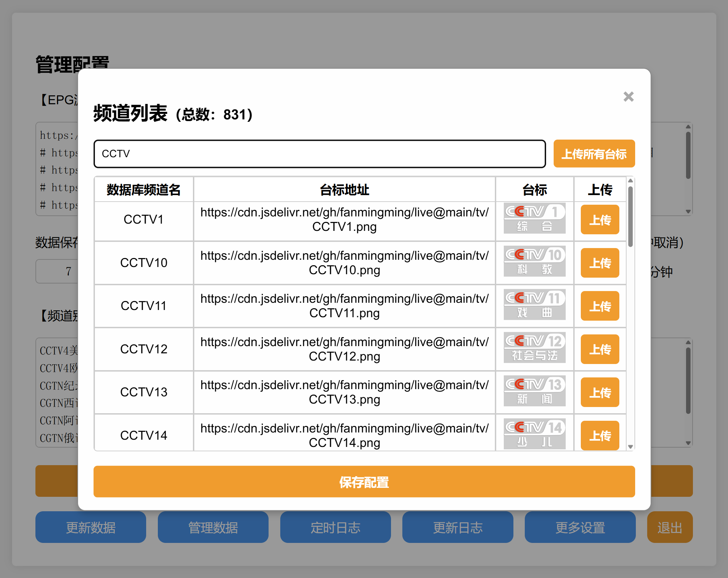Screen dimensions: 728x578
Task: Click the CCTV13 新闻 logo thumbnail
Action: [534, 392]
